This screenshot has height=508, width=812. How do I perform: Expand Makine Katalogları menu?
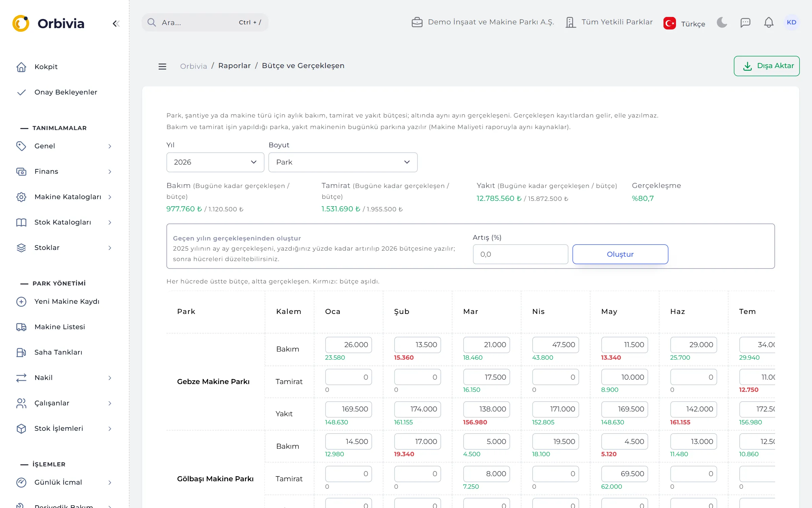coord(64,197)
